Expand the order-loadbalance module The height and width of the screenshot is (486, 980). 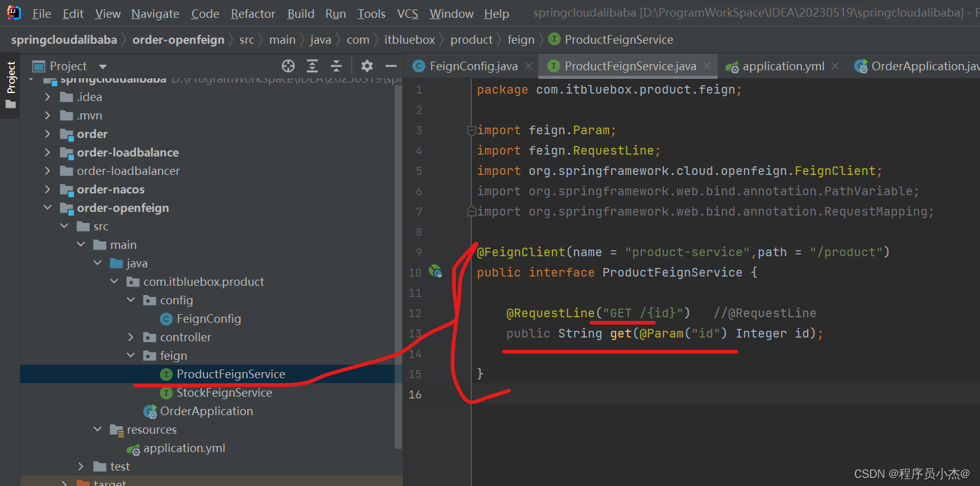coord(47,152)
